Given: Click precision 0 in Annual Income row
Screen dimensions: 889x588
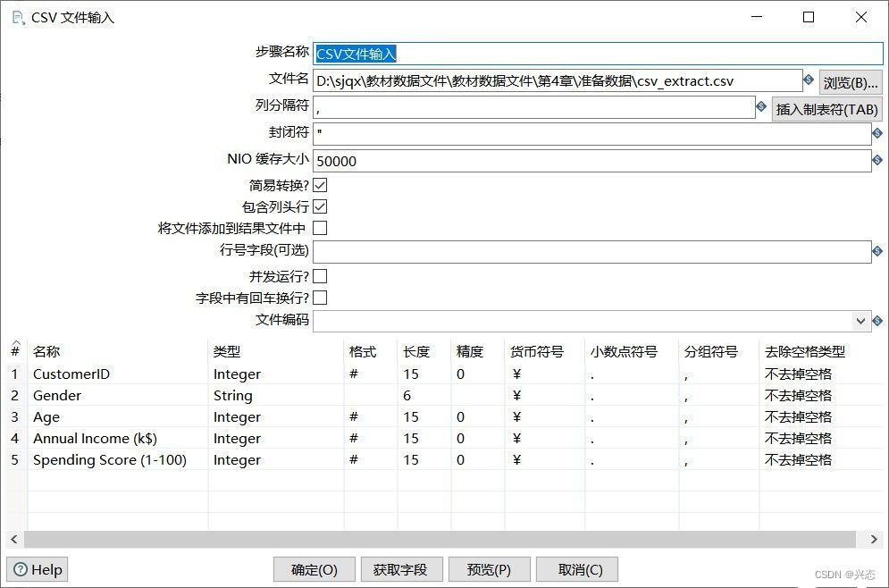Looking at the screenshot, I should (x=477, y=438).
